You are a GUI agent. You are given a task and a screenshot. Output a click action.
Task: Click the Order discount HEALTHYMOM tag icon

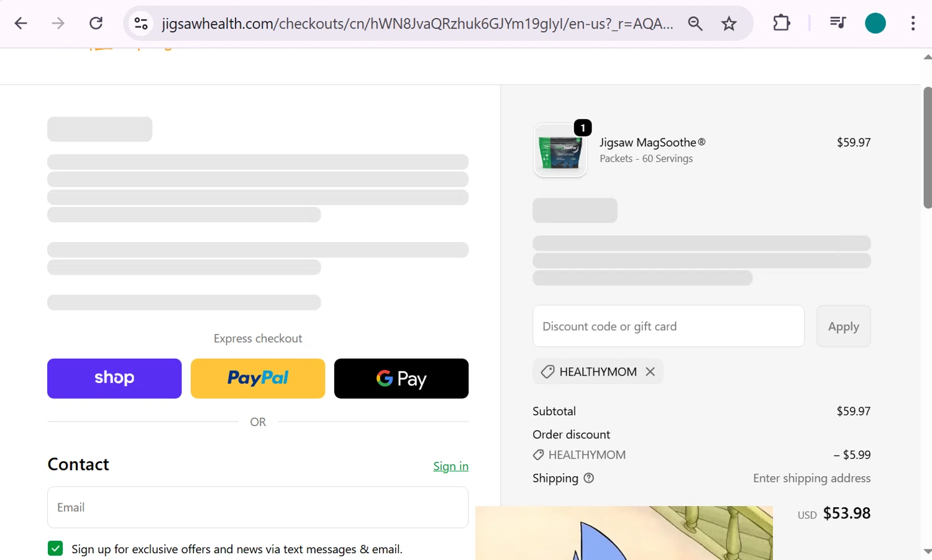pos(538,455)
